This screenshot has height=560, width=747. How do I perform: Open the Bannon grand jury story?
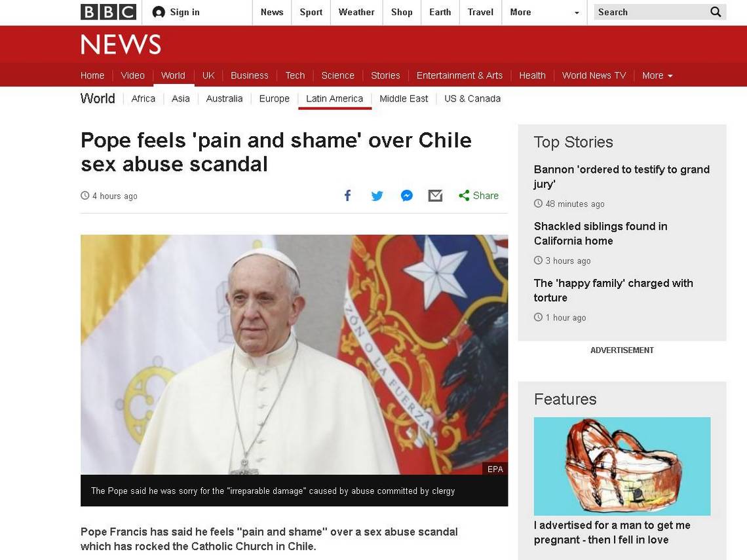[622, 177]
